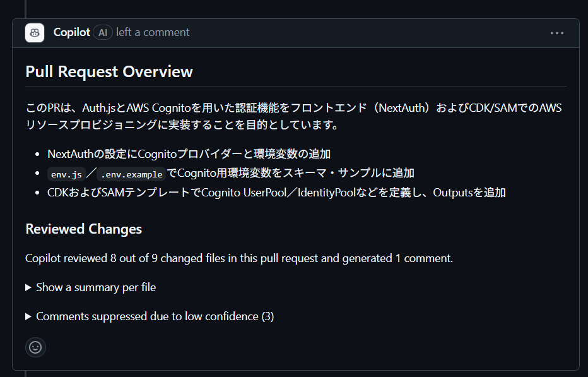The height and width of the screenshot is (377, 588).
Task: Open the Copilot username link
Action: (x=72, y=33)
